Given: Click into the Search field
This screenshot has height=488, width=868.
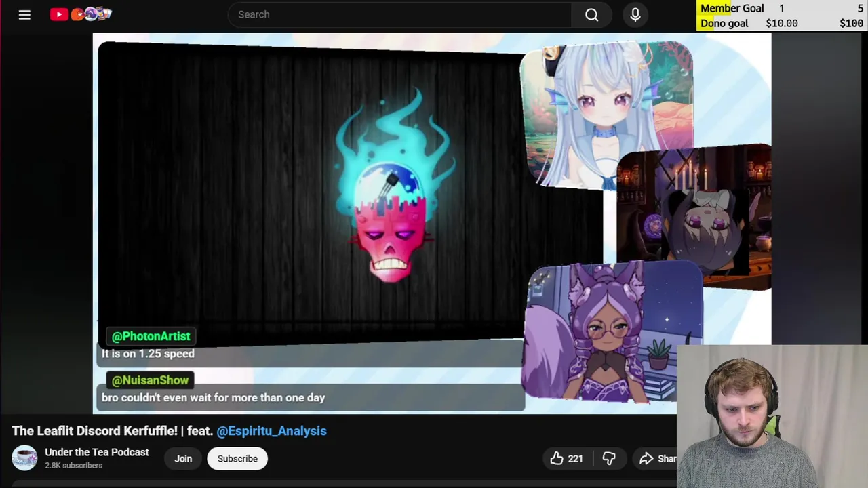Looking at the screenshot, I should click(x=399, y=14).
